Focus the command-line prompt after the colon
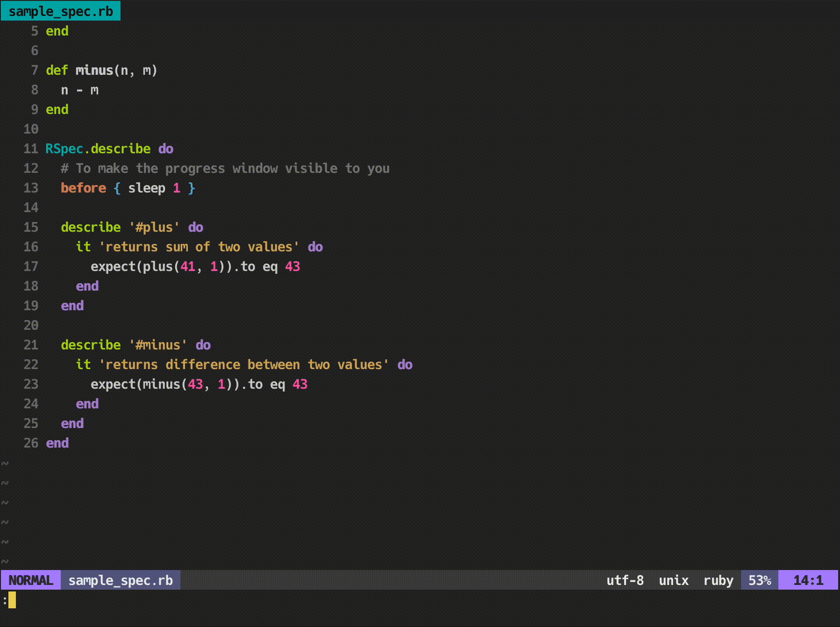The image size is (840, 627). pyautogui.click(x=12, y=600)
